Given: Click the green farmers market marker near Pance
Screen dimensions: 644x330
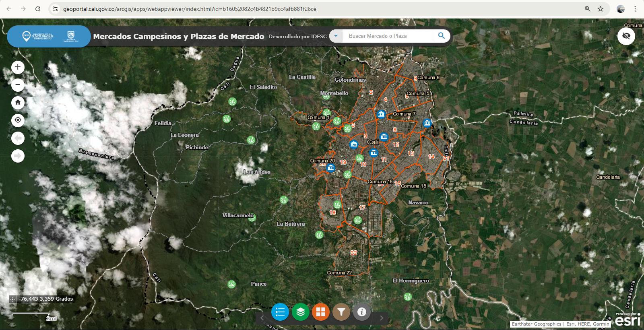Looking at the screenshot, I should [x=231, y=285].
